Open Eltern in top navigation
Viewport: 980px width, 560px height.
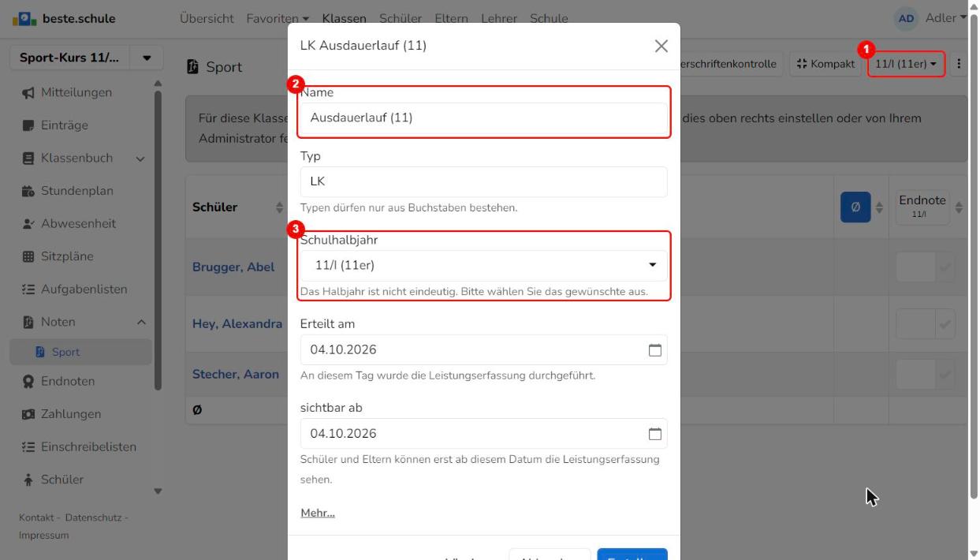451,18
